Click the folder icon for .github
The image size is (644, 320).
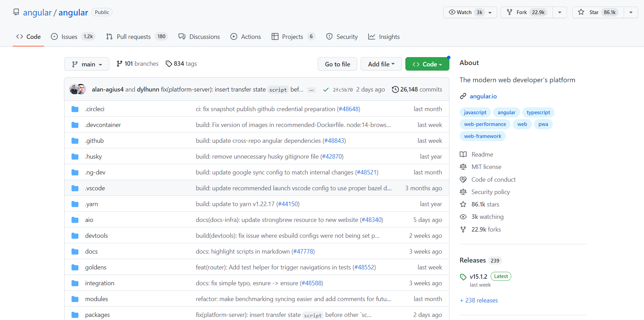[x=75, y=141]
